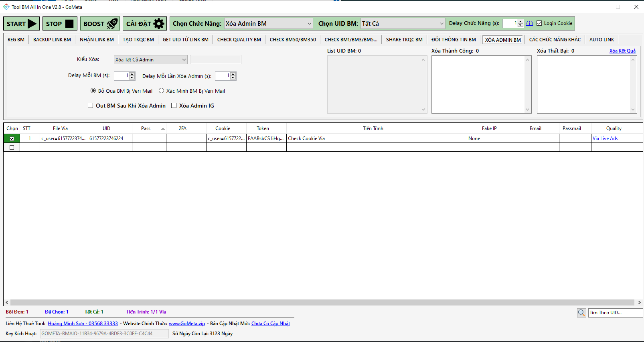644x342 pixels.
Task: Click horizontal scrollbar right arrow
Action: 639,303
